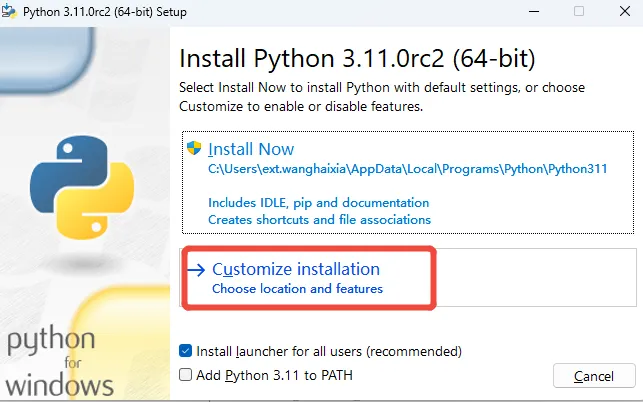
Task: Click 'Includes IDLE, pip and documentation' text
Action: (x=318, y=202)
